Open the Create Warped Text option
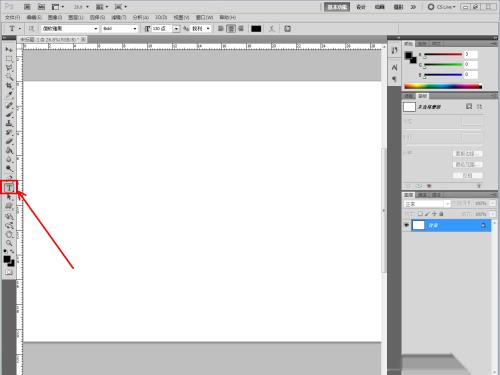 [272, 29]
